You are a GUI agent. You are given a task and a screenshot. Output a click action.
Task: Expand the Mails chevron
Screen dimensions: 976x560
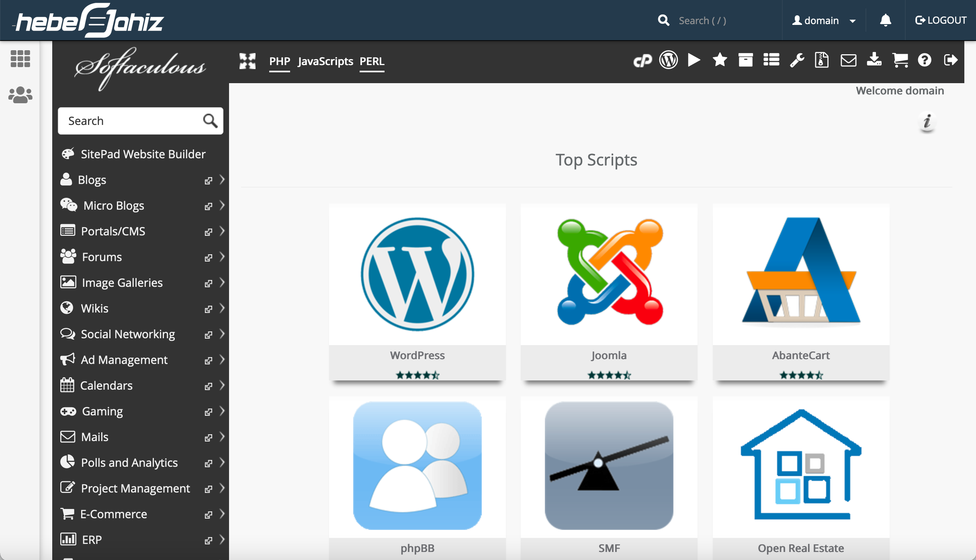(222, 437)
